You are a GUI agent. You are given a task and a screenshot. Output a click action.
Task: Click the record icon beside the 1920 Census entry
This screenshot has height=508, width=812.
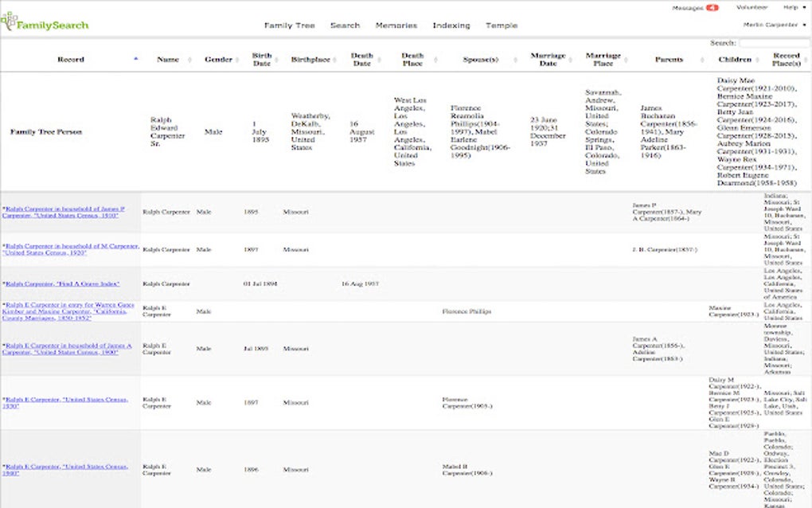tap(6, 244)
